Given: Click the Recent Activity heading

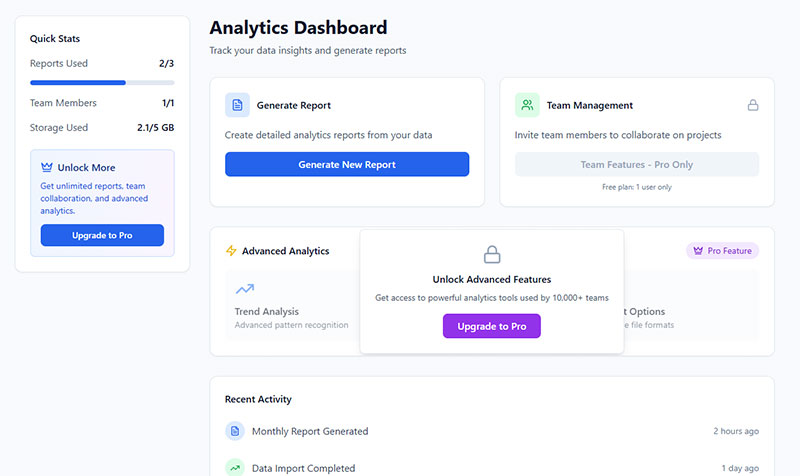Looking at the screenshot, I should [x=258, y=399].
